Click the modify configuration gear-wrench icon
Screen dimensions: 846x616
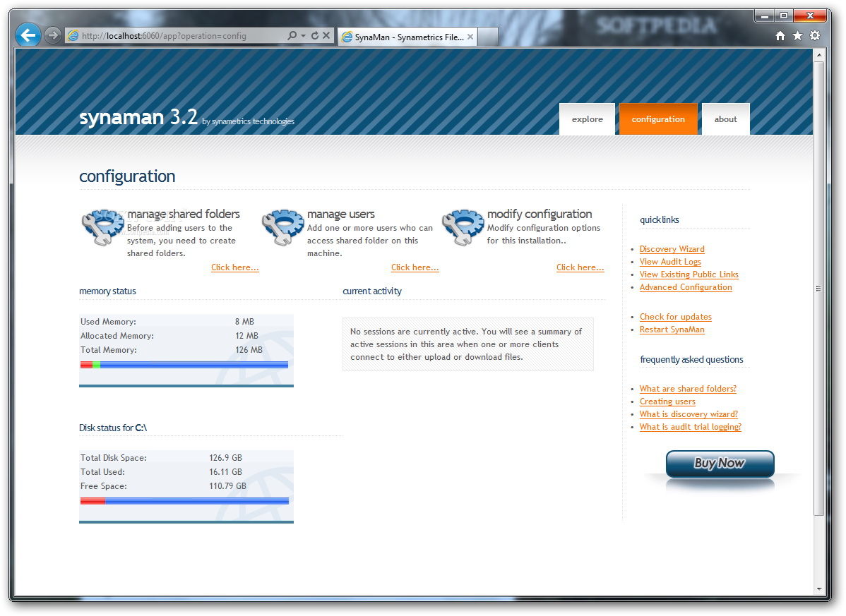click(463, 227)
